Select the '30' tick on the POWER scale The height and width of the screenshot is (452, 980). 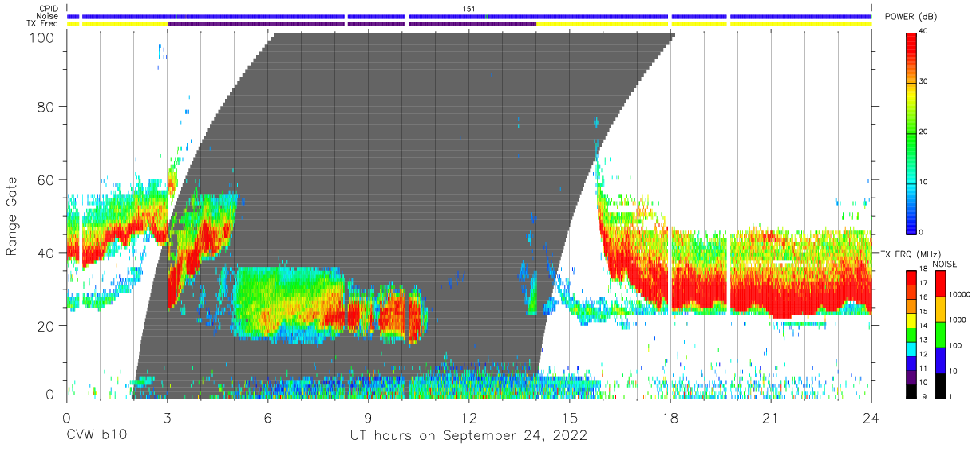coord(924,82)
